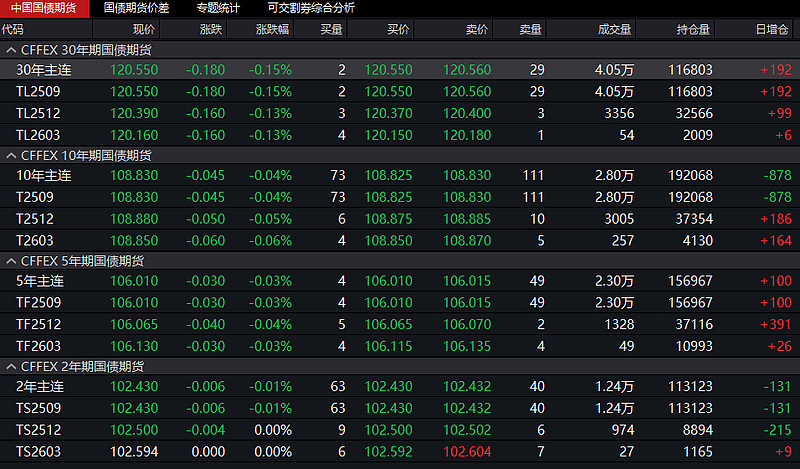Click TS2512 daily position change -215
The height and width of the screenshot is (469, 800).
coord(778,430)
